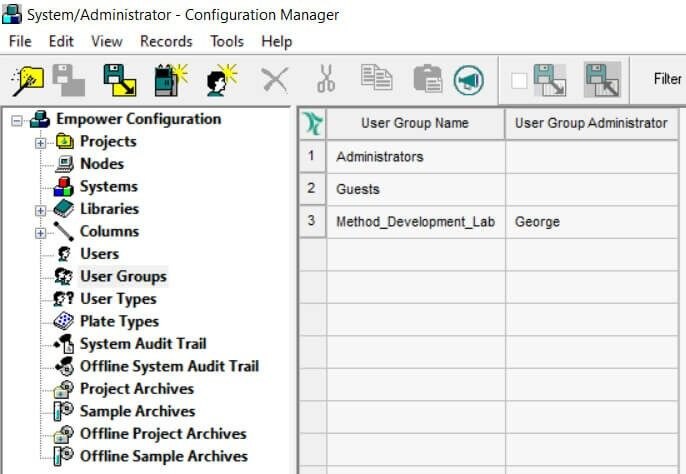The width and height of the screenshot is (686, 474).
Task: Click the table filter funnel corner icon
Action: 313,123
